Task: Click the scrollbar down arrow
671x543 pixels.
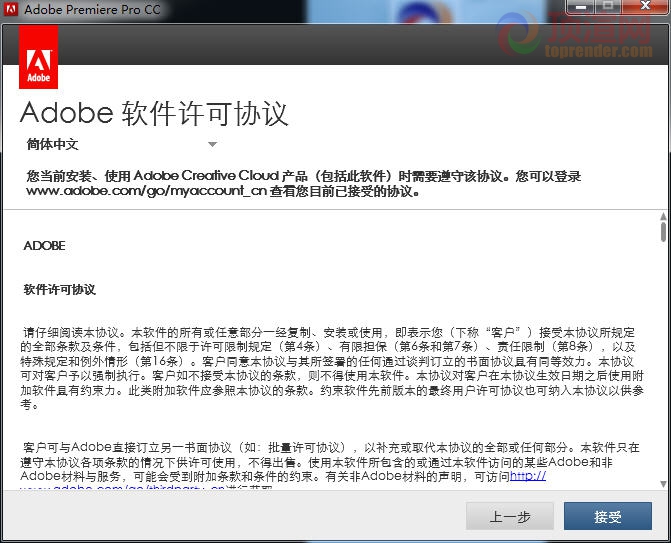Action: (x=663, y=484)
